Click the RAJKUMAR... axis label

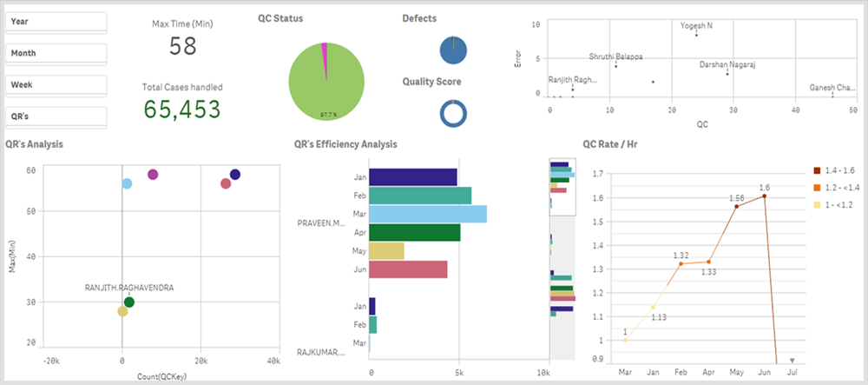pyautogui.click(x=320, y=352)
